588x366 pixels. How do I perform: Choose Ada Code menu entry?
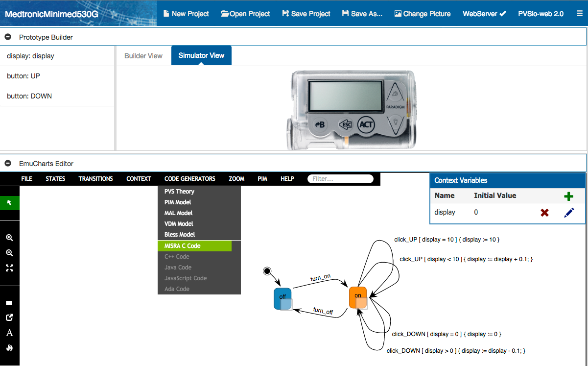(x=199, y=289)
